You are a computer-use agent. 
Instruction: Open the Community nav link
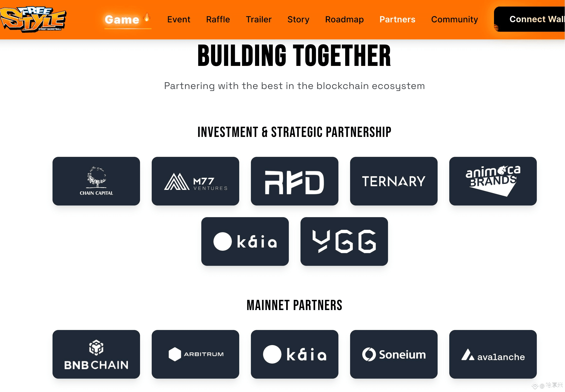pos(455,19)
